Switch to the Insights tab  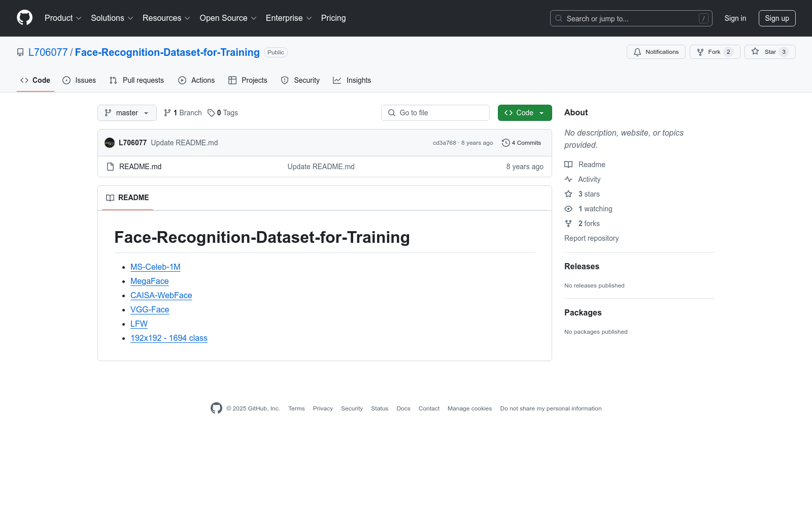[x=352, y=80]
